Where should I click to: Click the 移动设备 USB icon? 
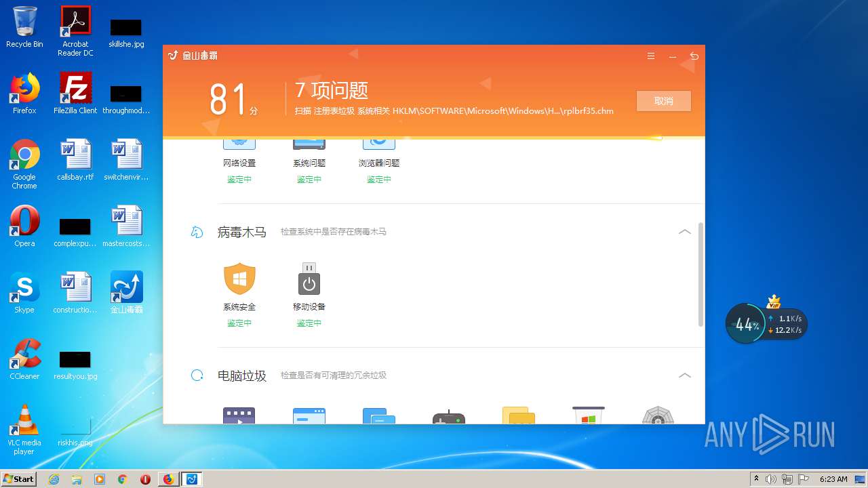point(309,279)
